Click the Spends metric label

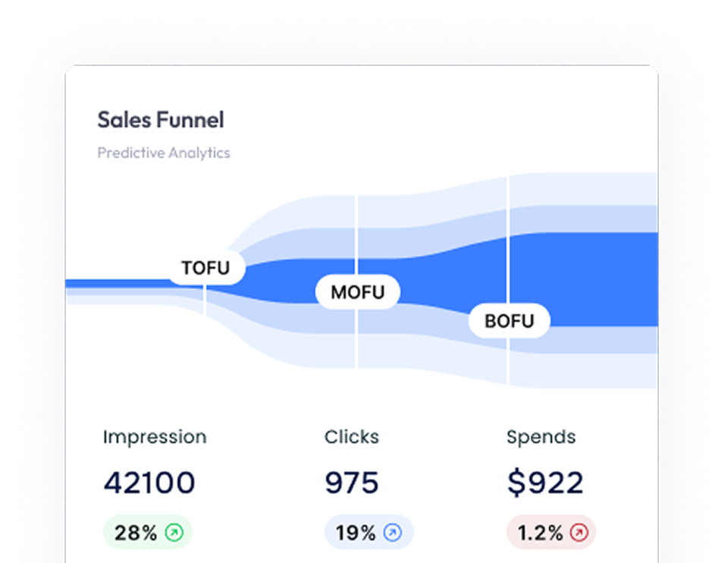tap(541, 437)
